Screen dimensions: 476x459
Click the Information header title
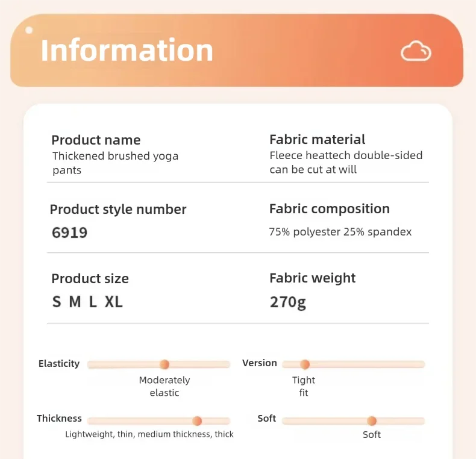click(127, 50)
